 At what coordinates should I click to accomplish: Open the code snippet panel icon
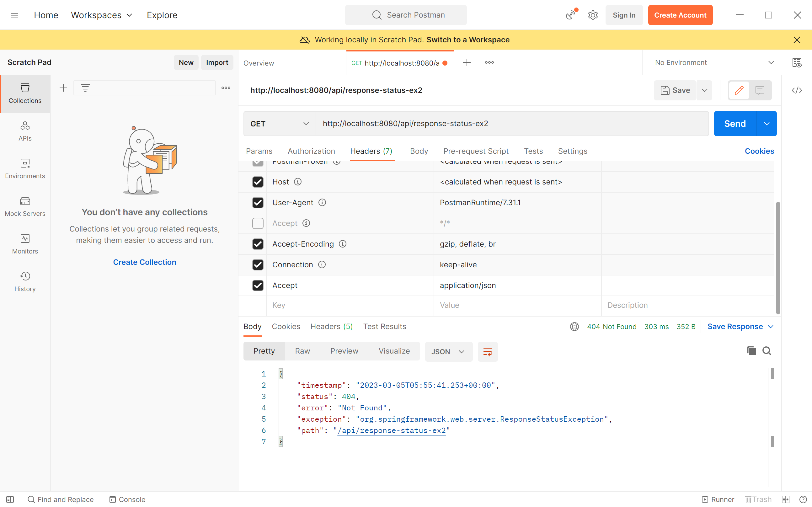(x=797, y=90)
